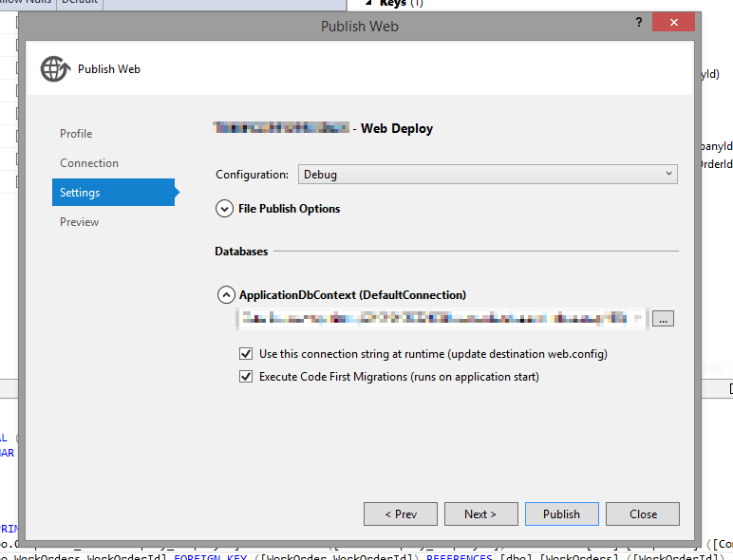Screen dimensions: 733x560
Task: Click the help question mark button
Action: [638, 24]
